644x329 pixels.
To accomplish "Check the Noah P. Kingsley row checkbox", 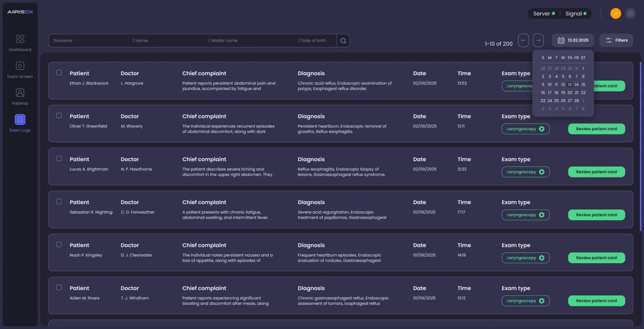I will pyautogui.click(x=59, y=244).
